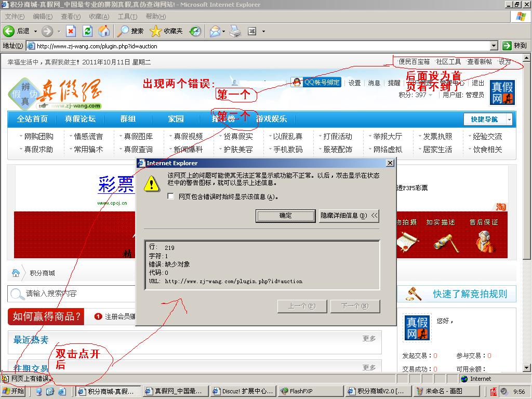This screenshot has height=399, width=532.
Task: Confirm dialog with 确定 button
Action: pyautogui.click(x=285, y=216)
